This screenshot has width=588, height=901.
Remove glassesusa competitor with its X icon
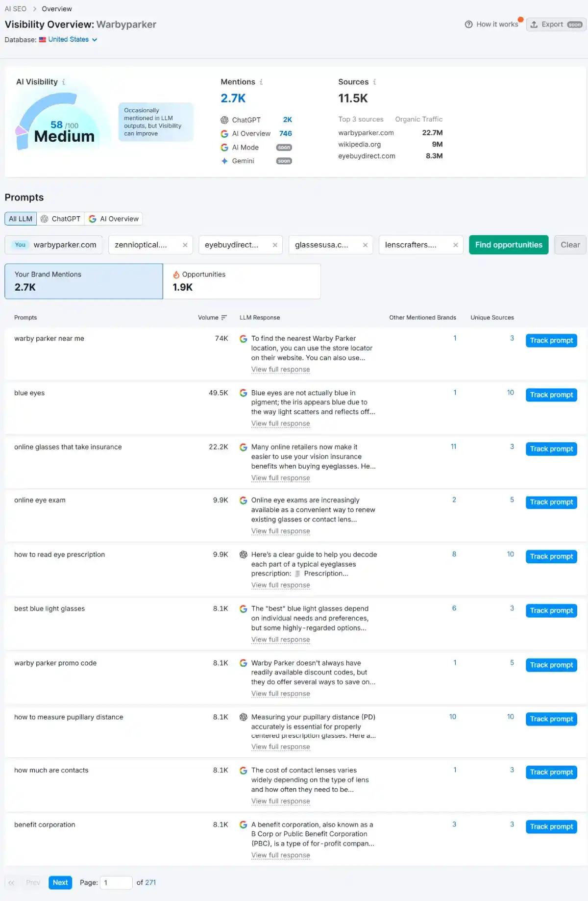tap(365, 245)
